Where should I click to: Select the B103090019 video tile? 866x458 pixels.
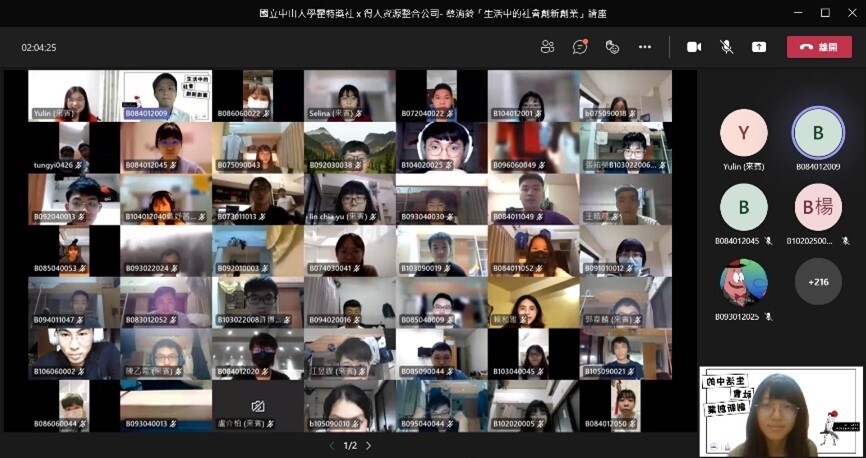441,251
